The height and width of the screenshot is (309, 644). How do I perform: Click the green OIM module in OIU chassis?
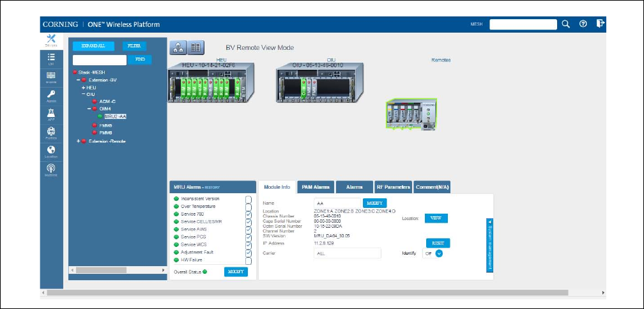click(304, 88)
